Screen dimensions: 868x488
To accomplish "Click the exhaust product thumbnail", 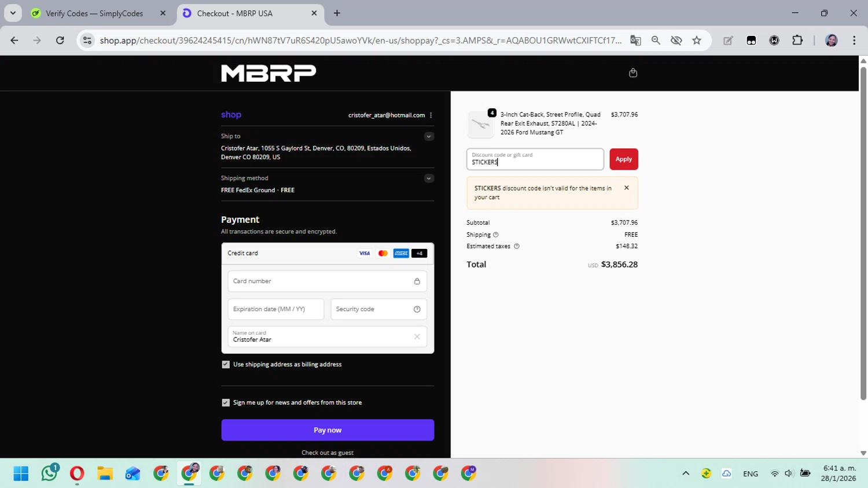I will (x=481, y=124).
